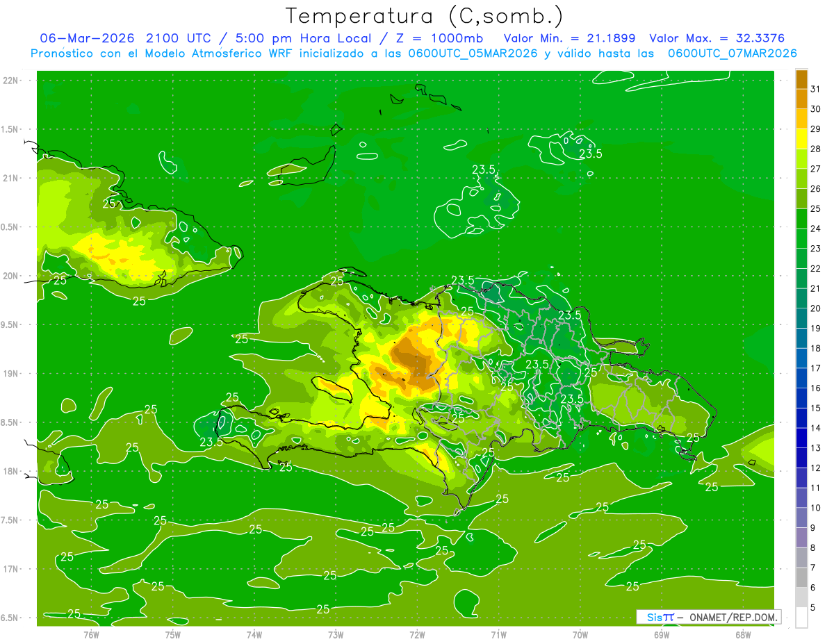
Task: Click the "17N" latitude axis label
Action: click(x=10, y=569)
